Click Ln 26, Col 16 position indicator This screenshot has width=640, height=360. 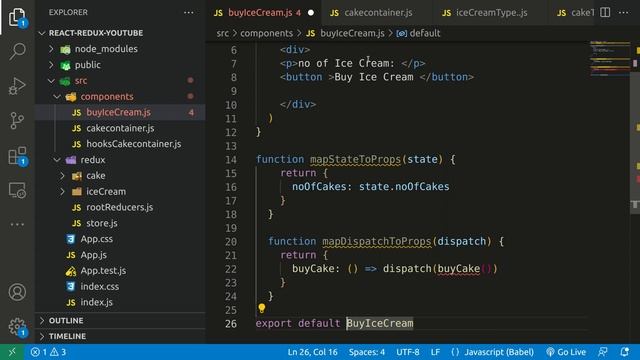point(312,352)
